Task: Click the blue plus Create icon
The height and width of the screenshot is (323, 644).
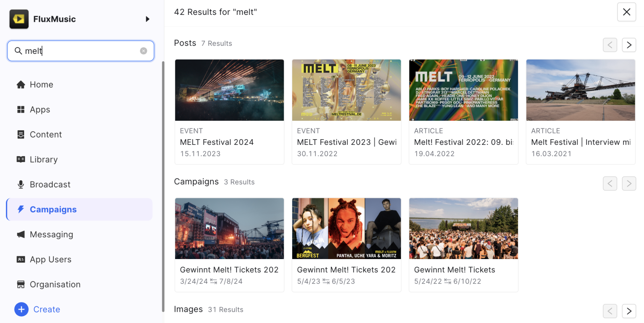Action: tap(21, 309)
